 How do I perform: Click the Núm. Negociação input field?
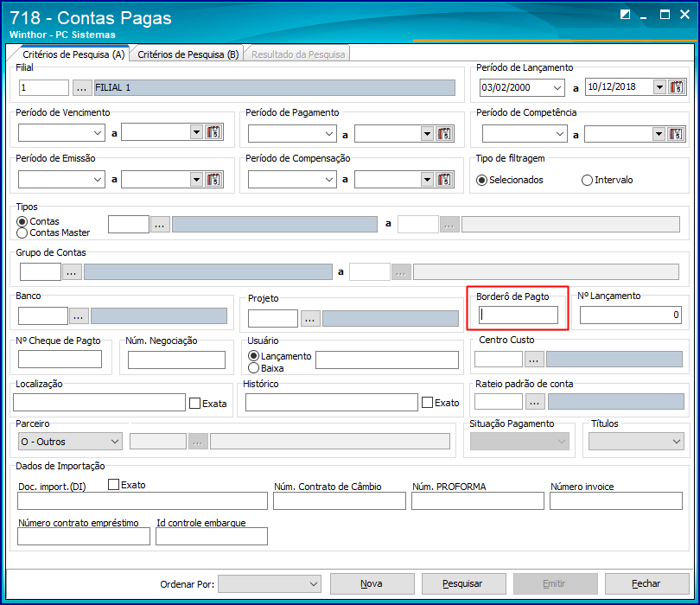176,360
